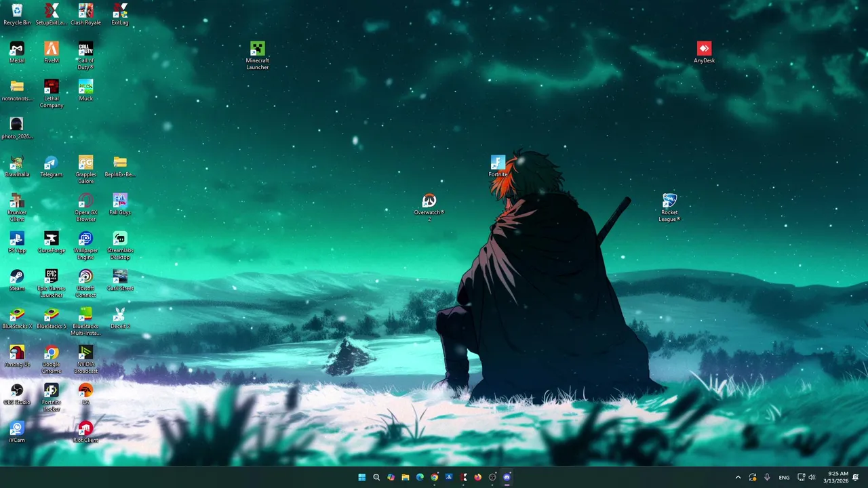
Task: Select the Clash Royale shortcut
Action: [x=85, y=14]
